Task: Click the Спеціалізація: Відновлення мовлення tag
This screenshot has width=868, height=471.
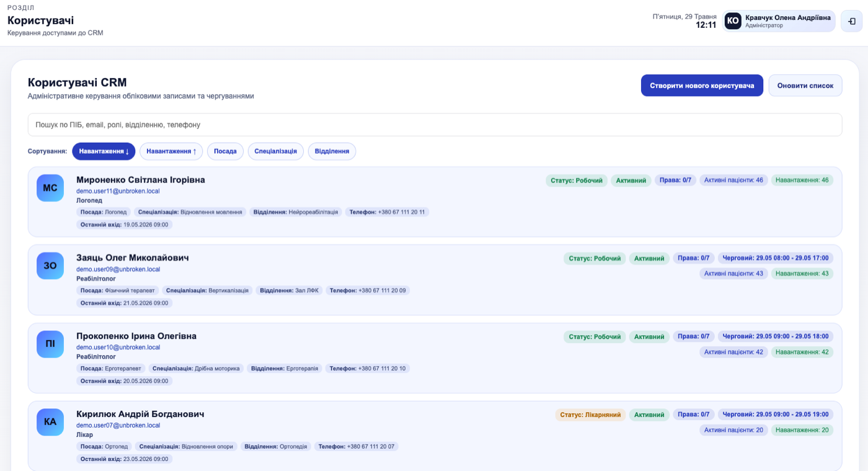Action: click(190, 212)
